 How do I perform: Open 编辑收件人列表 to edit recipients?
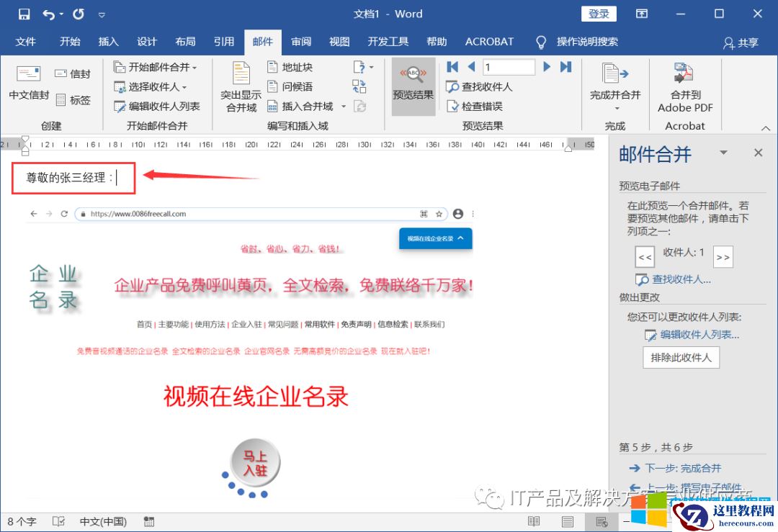click(157, 107)
